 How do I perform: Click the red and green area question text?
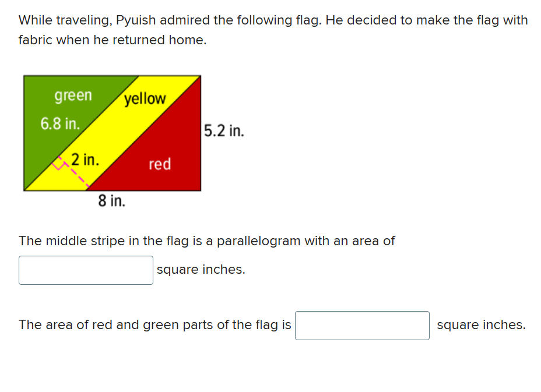pyautogui.click(x=154, y=325)
